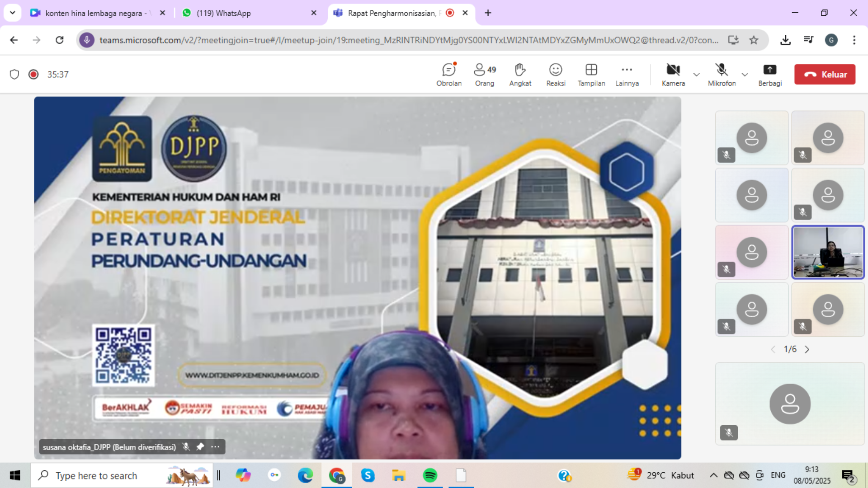This screenshot has height=488, width=868.
Task: Expand microphone options chevron next to Mikrofon
Action: (x=745, y=75)
